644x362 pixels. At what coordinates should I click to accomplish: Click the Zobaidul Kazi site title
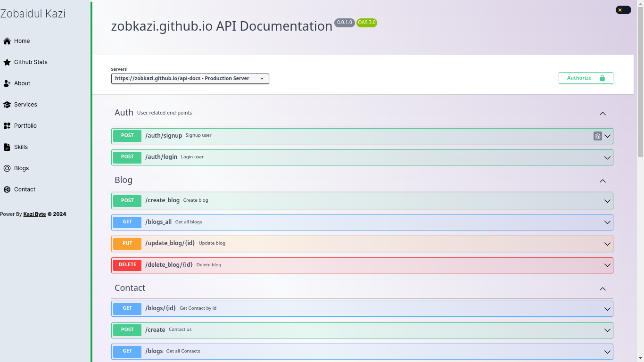(x=33, y=14)
